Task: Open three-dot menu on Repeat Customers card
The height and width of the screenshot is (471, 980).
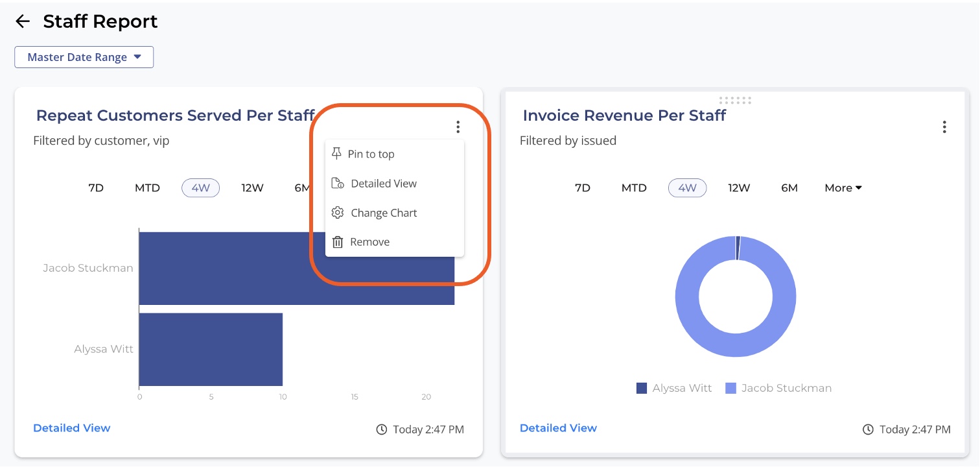Action: (458, 127)
